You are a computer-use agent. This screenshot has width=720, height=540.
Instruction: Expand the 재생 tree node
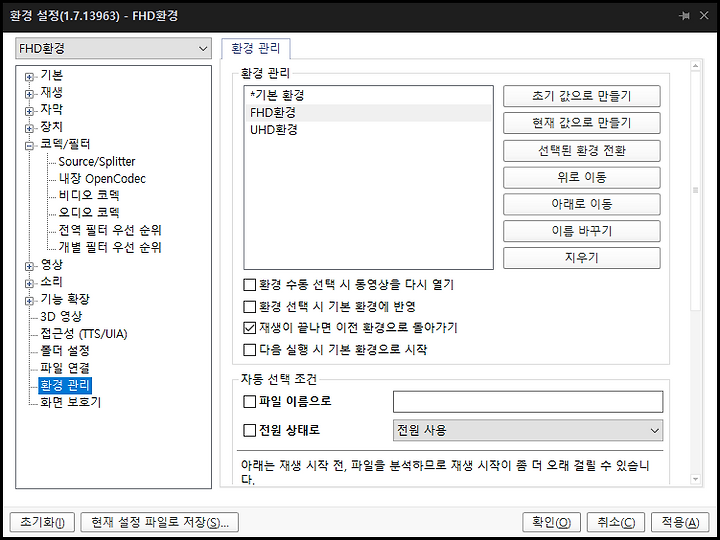tap(29, 94)
